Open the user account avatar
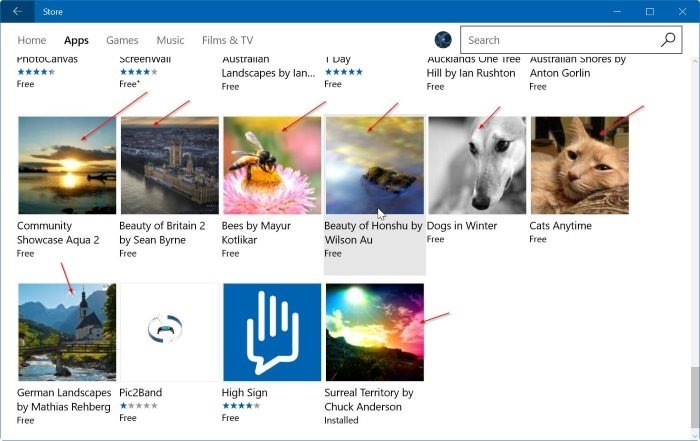The width and height of the screenshot is (700, 441). click(443, 40)
